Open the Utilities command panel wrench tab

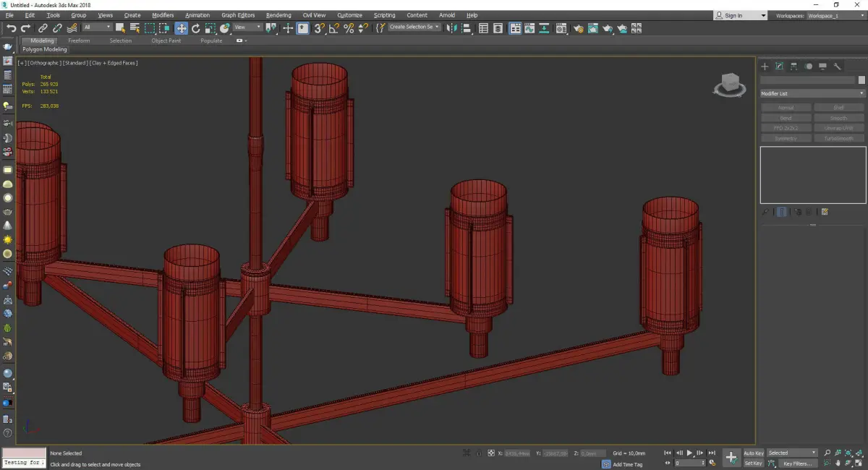[837, 67]
